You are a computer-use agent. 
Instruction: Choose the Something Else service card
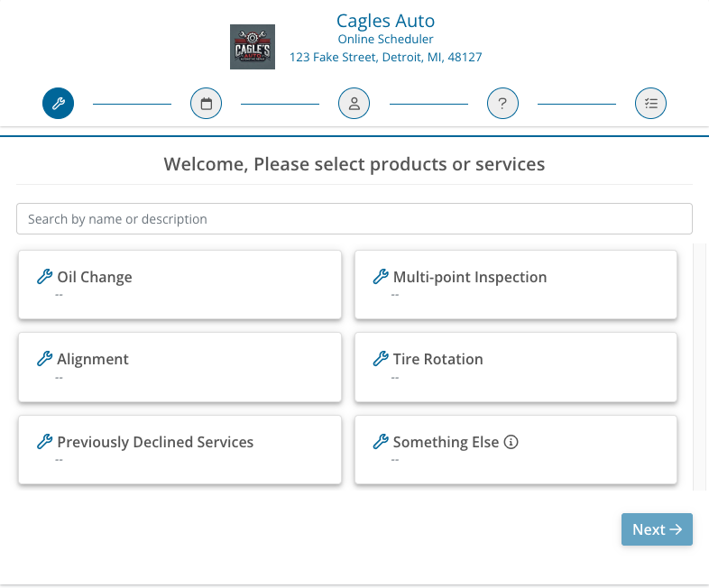click(515, 449)
